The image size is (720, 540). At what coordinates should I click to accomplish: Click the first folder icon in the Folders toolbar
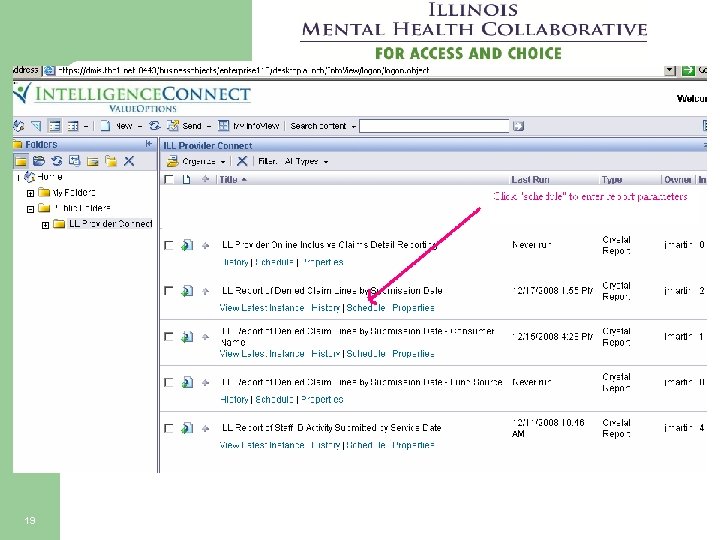pos(21,161)
